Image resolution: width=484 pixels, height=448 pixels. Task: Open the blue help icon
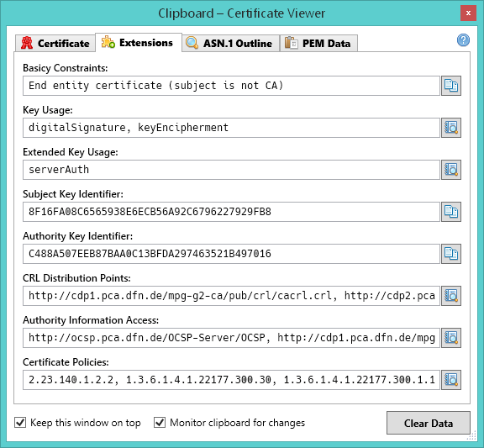point(463,40)
